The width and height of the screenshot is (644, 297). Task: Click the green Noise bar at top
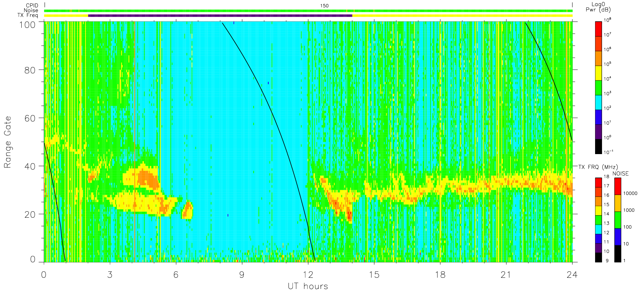tap(308, 11)
